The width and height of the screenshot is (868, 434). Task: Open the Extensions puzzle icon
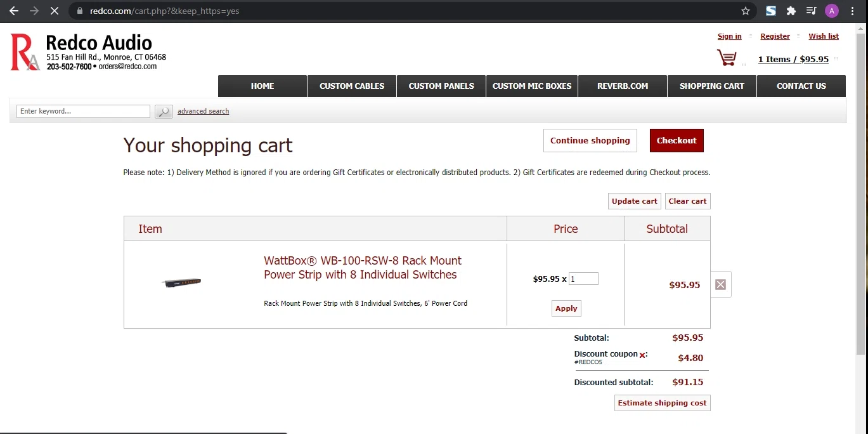tap(791, 11)
